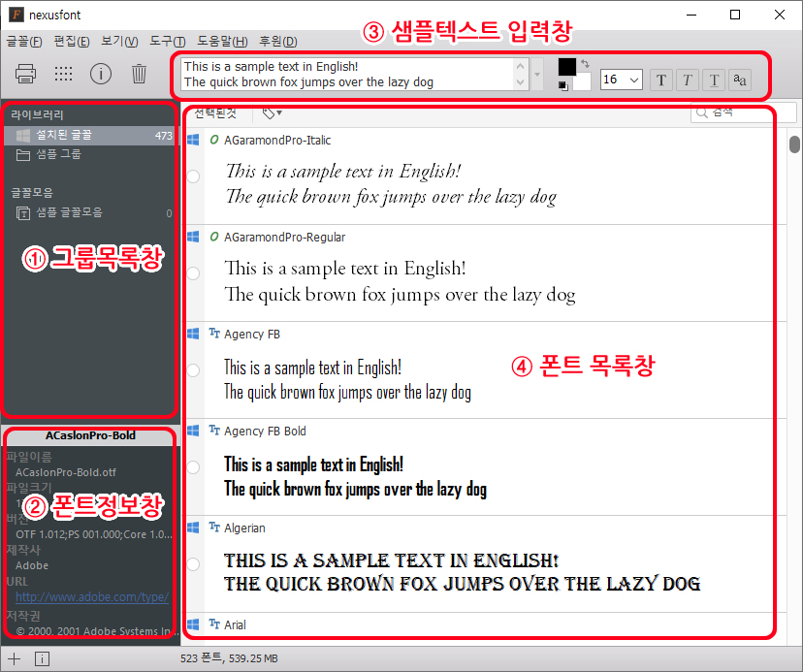
Task: Toggle italic text style button
Action: (x=688, y=80)
